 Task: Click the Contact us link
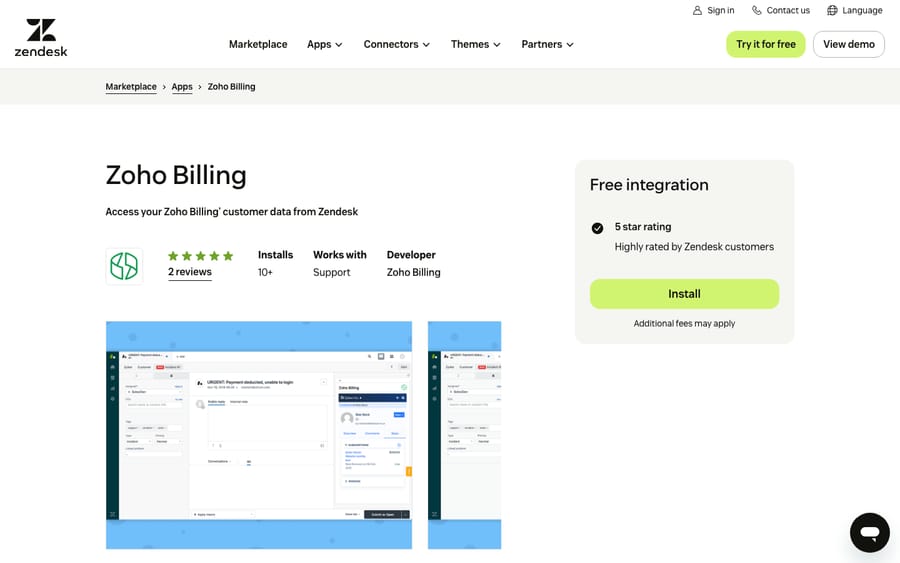(781, 10)
